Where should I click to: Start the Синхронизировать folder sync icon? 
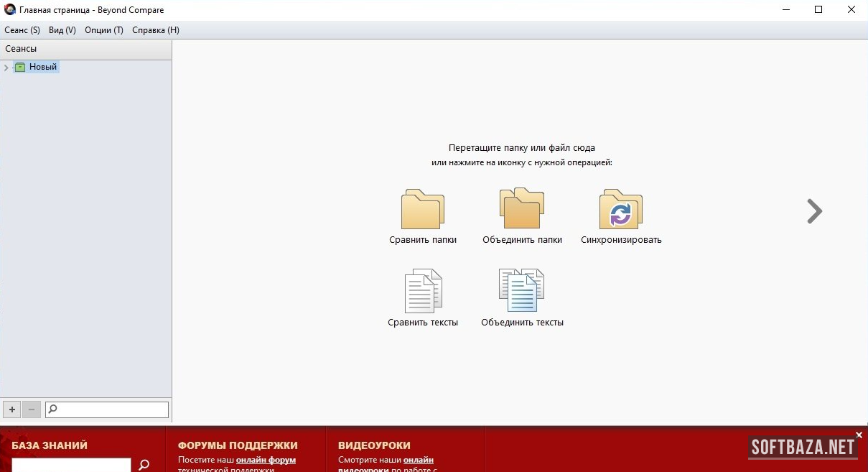[620, 210]
